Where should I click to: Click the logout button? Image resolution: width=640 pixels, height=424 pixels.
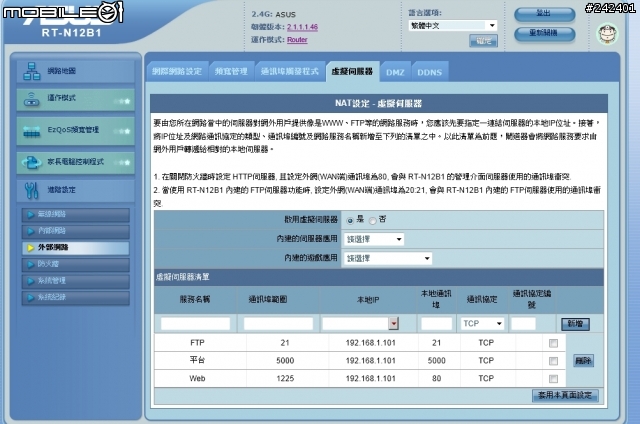point(544,14)
